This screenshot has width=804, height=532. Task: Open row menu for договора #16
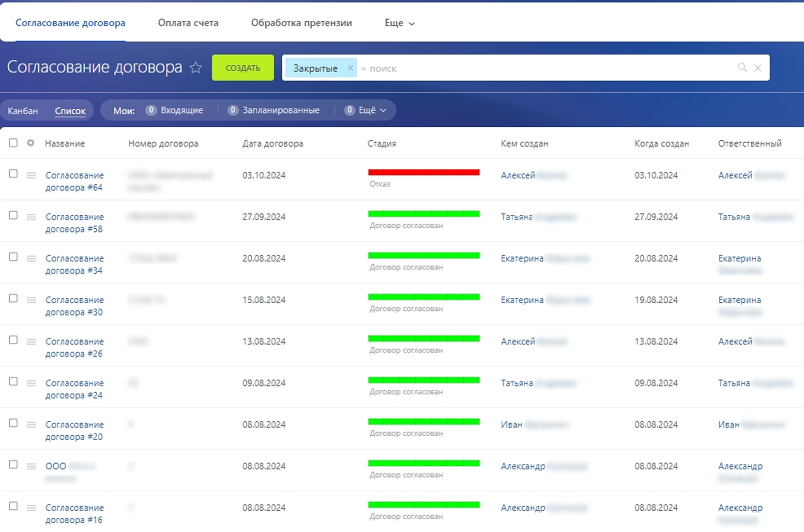pyautogui.click(x=31, y=508)
